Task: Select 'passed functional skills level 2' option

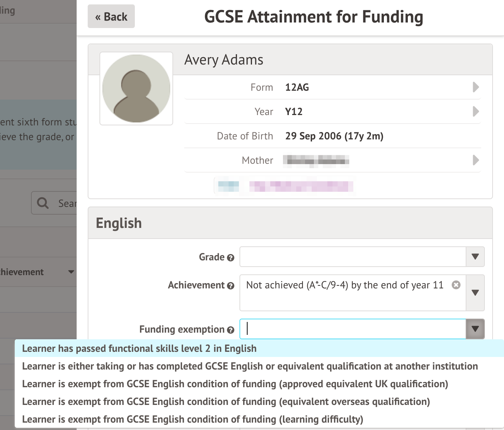Action: point(139,348)
